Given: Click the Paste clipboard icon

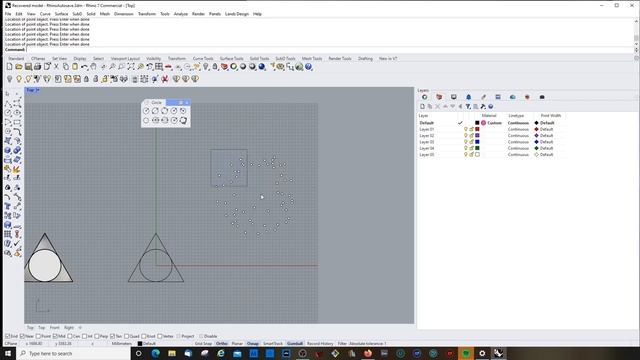Looking at the screenshot, I should 75,67.
